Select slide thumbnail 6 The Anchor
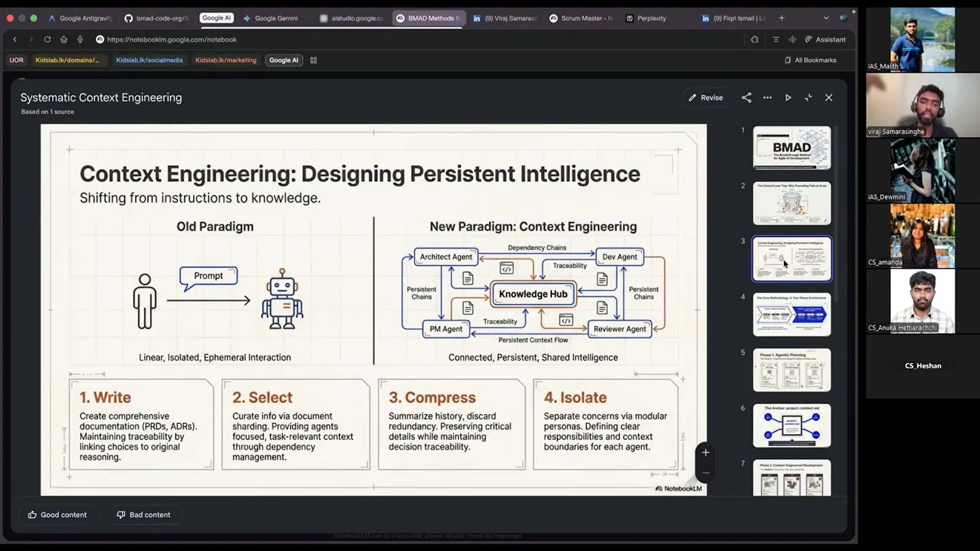980x551 pixels. (791, 425)
